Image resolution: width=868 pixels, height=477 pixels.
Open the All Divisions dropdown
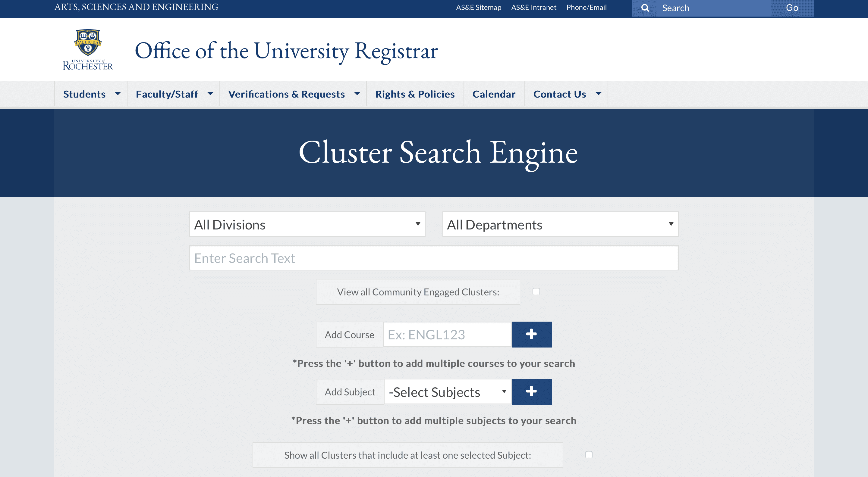[x=307, y=224]
